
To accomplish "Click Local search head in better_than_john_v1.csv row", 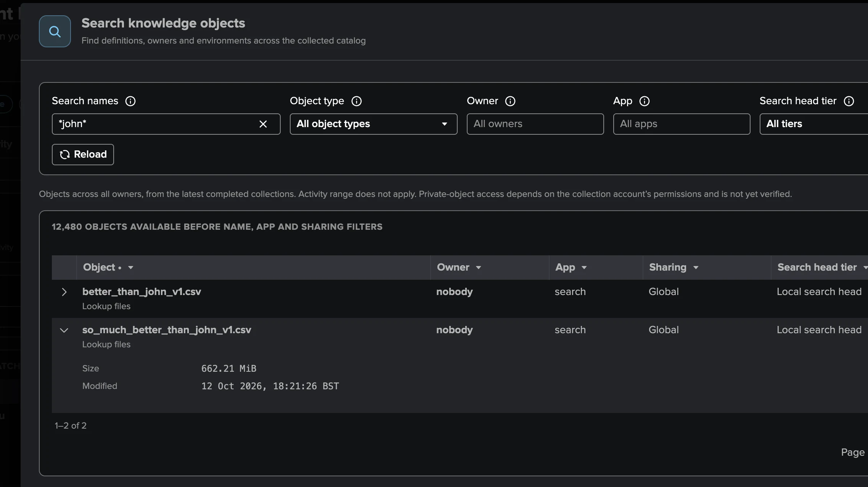I will click(x=819, y=292).
